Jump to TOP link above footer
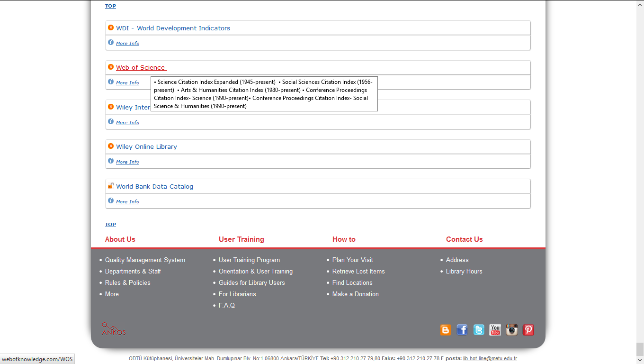 click(110, 225)
